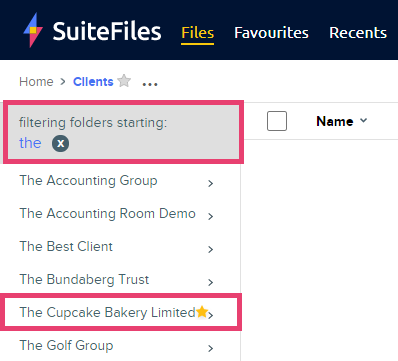Tick the select-all checkbox beside Name

[277, 121]
